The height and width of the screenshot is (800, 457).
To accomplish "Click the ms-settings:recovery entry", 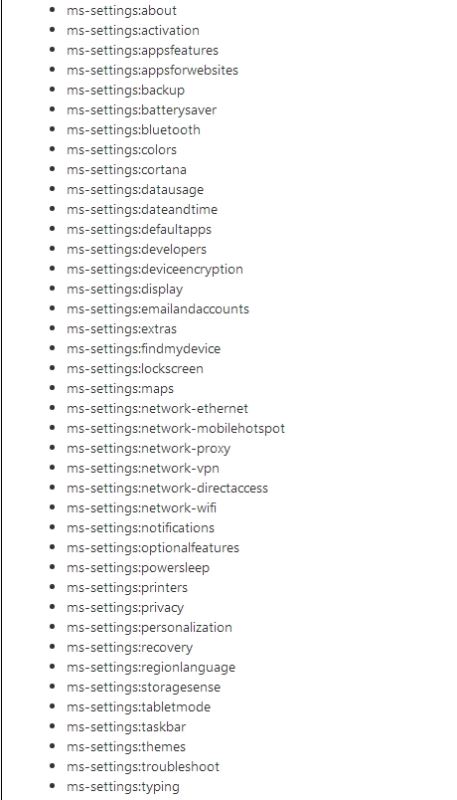I will 130,647.
